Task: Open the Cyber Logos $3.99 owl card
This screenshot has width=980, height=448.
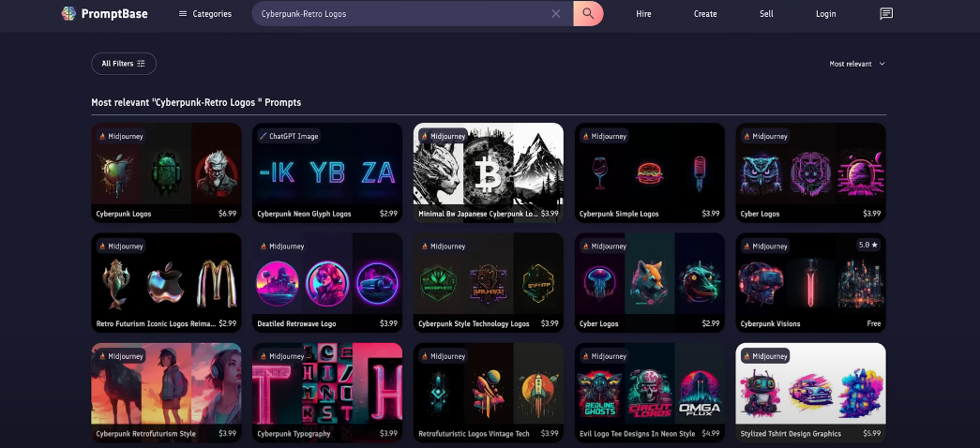Action: [810, 172]
